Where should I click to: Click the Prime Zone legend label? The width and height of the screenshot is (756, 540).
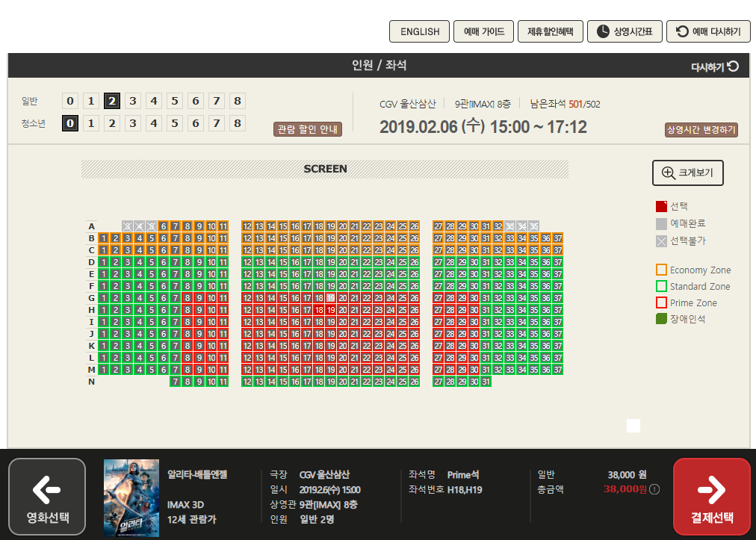[693, 302]
